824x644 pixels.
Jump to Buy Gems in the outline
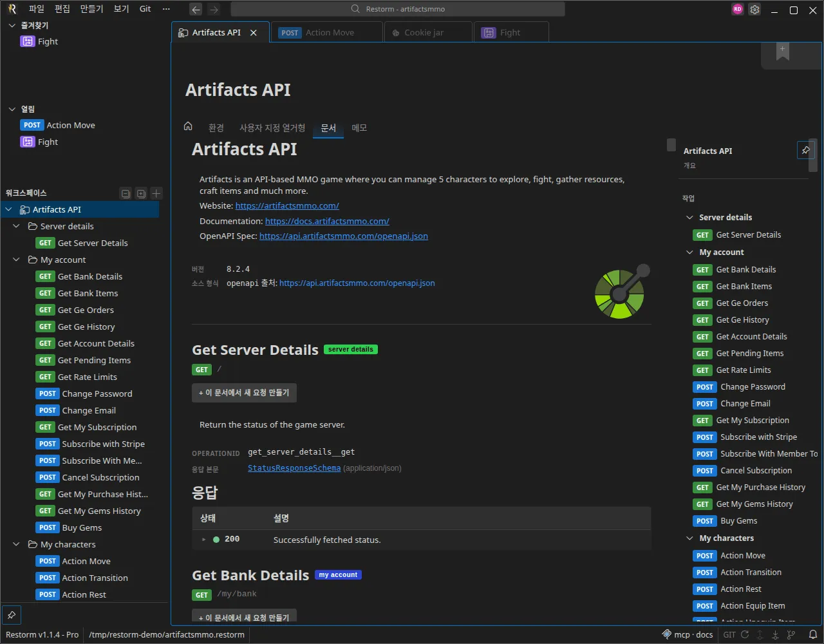pos(739,521)
